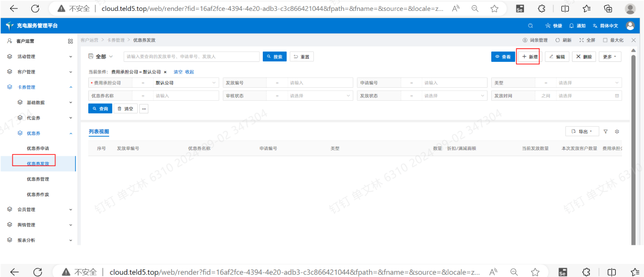Viewport: 644px width, 277px height.
Task: Open list view settings gear icon
Action: (x=617, y=132)
